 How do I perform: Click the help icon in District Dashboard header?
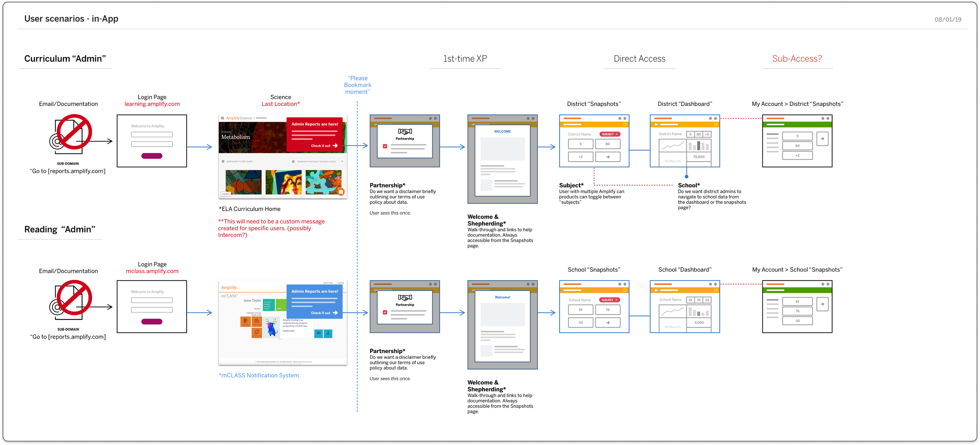point(715,125)
